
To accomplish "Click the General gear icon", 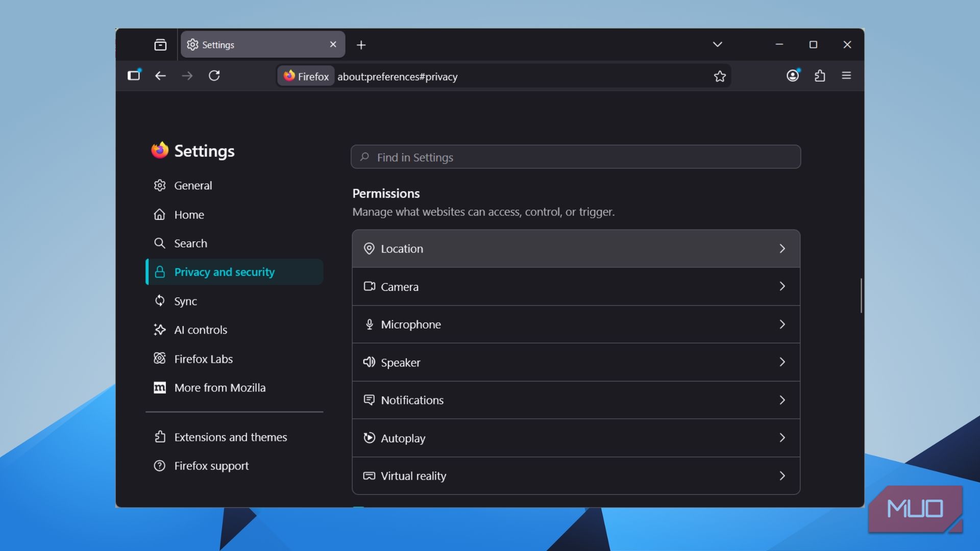I will (x=160, y=185).
